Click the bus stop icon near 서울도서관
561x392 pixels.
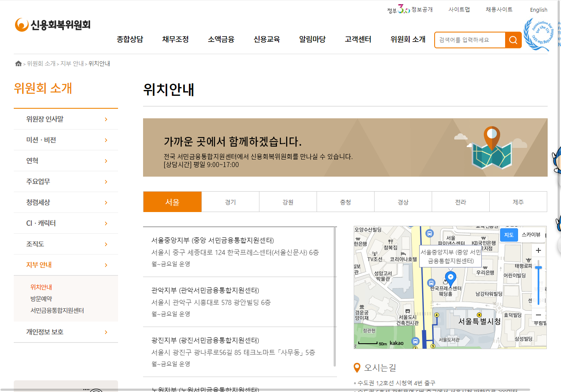coord(415,341)
